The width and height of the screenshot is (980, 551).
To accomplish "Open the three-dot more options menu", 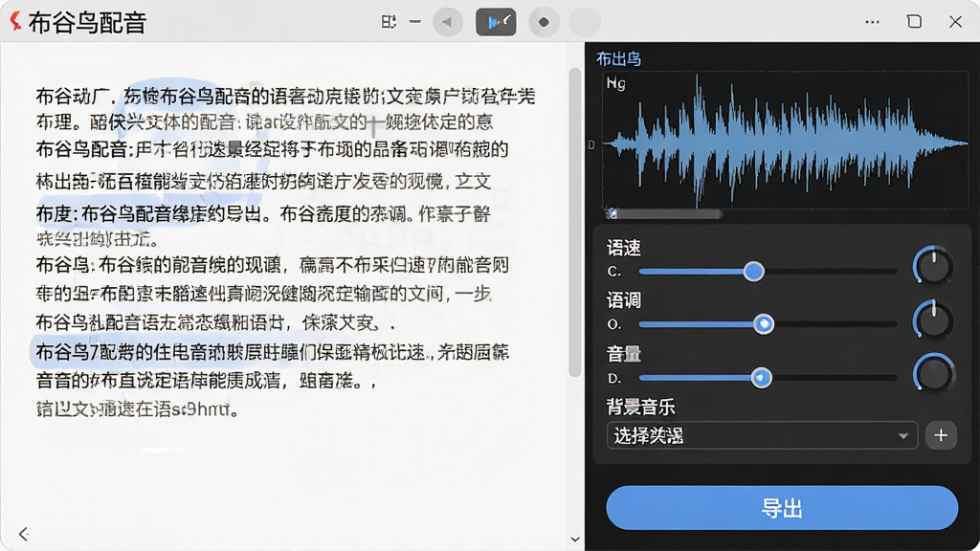I will click(x=873, y=22).
